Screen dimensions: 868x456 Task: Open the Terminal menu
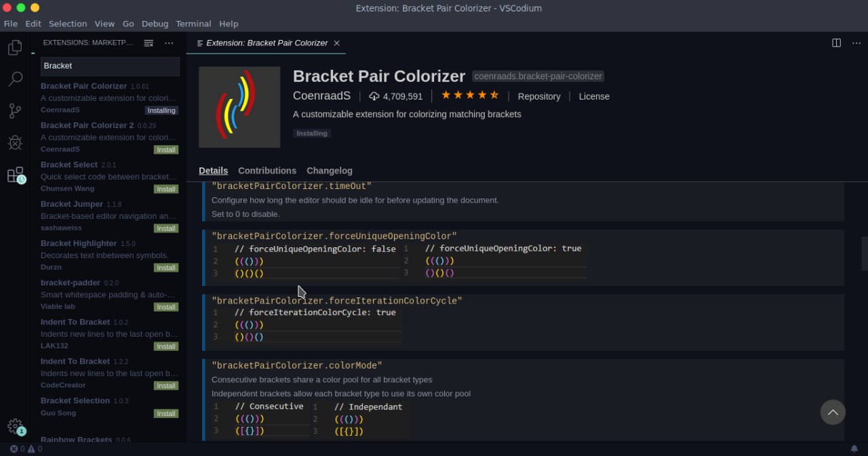(x=193, y=23)
